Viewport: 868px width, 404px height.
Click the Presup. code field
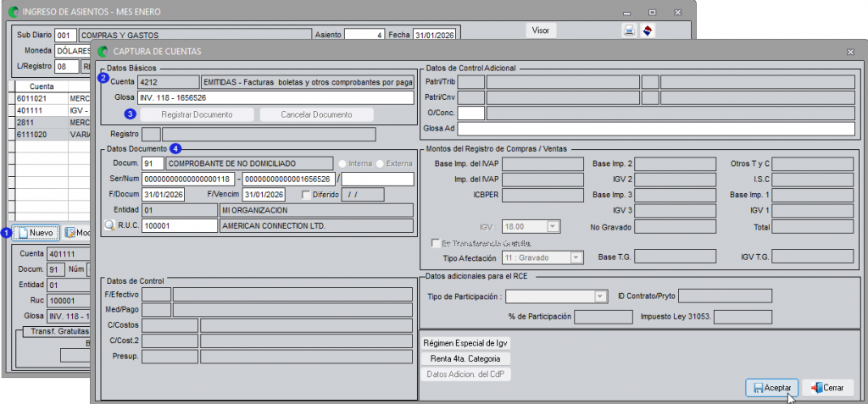[170, 357]
